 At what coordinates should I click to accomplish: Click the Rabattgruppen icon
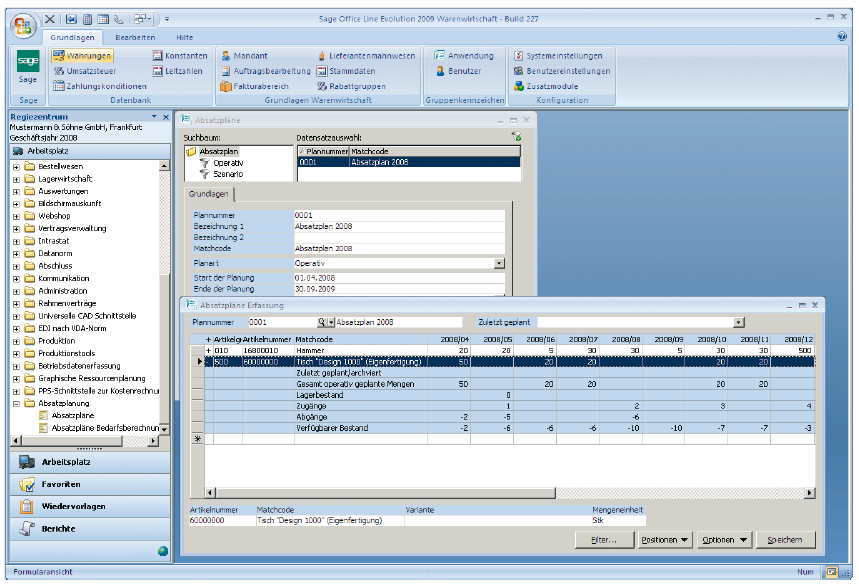[x=322, y=86]
